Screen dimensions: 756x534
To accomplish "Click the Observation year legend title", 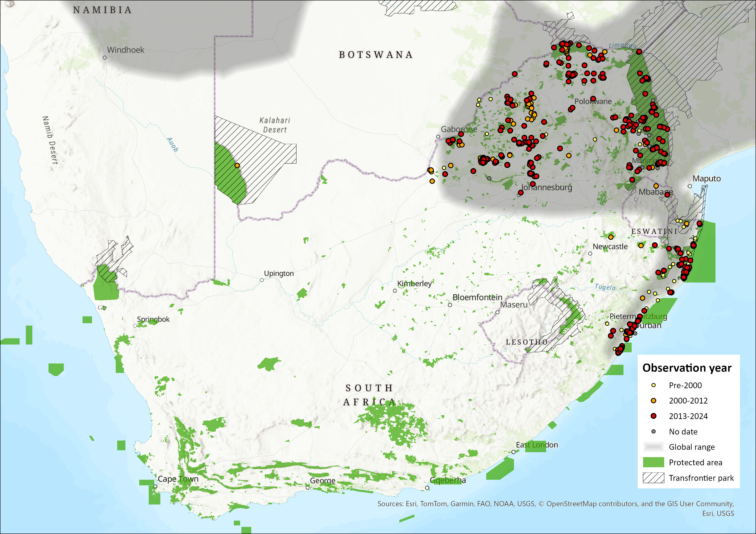I will [x=687, y=368].
